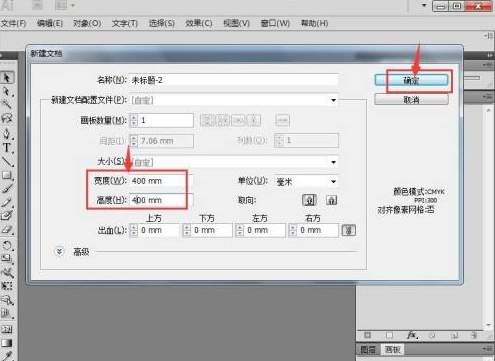Click the 右方 bleed value field
Screen dimensions: 495x361
click(318, 230)
